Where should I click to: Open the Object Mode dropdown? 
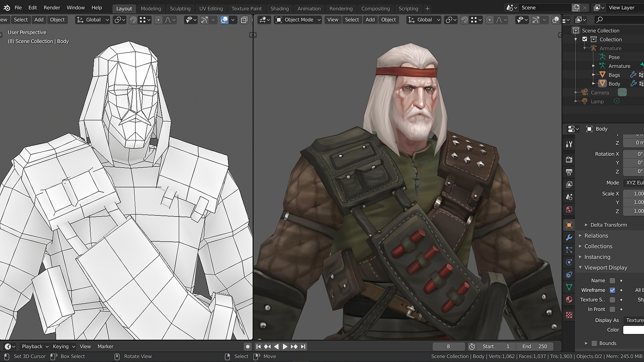pos(297,20)
